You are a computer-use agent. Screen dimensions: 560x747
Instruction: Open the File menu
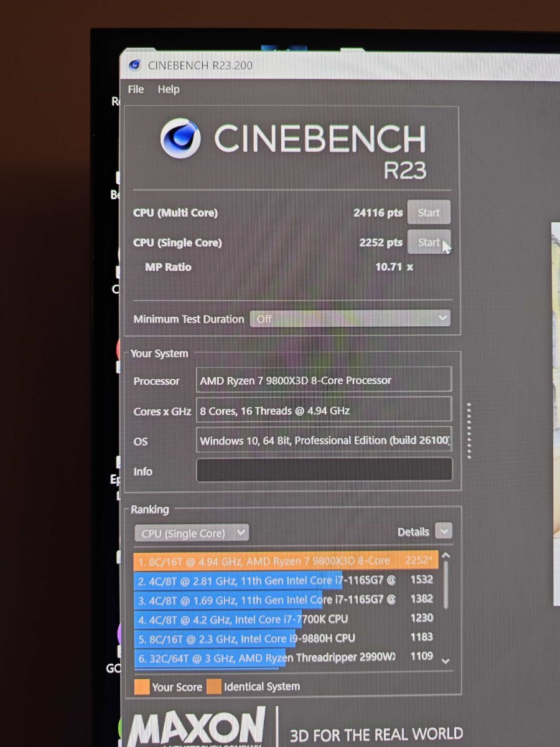pos(136,90)
